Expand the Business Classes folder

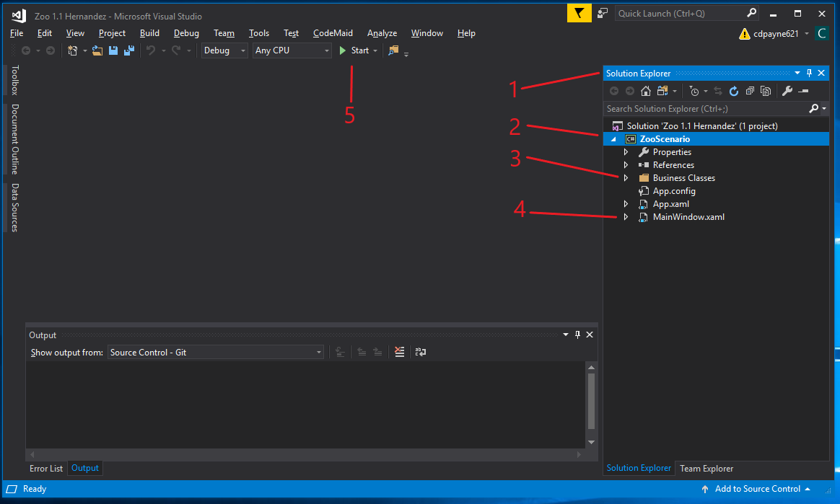pyautogui.click(x=626, y=178)
